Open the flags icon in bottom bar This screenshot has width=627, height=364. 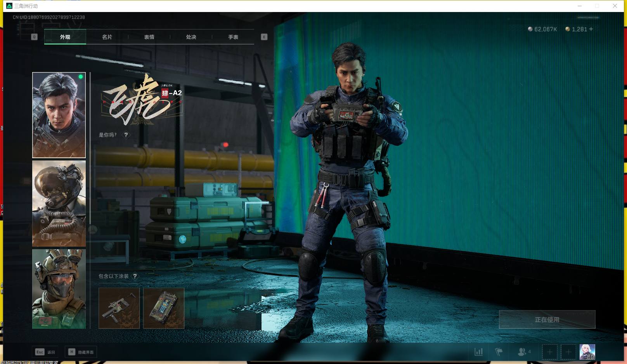coord(499,352)
